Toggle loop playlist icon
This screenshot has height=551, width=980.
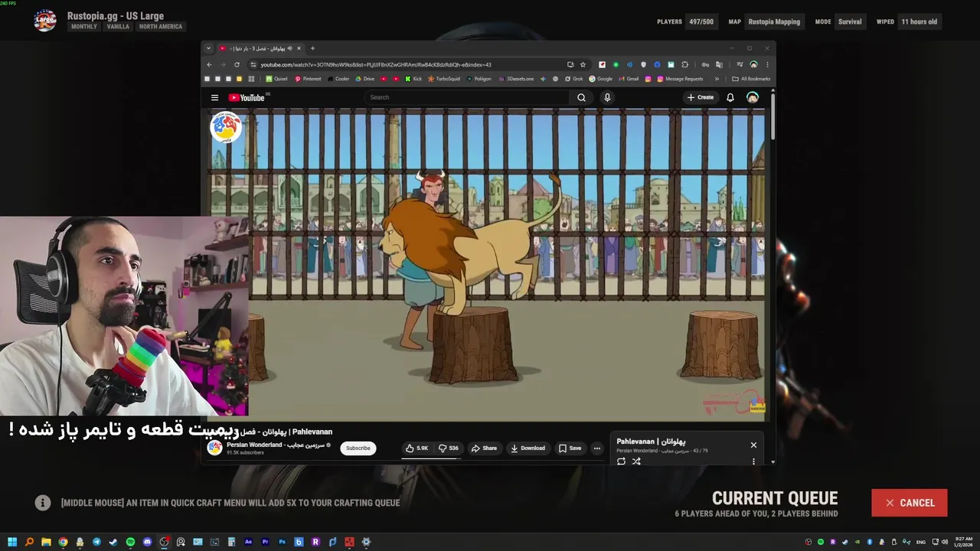621,461
